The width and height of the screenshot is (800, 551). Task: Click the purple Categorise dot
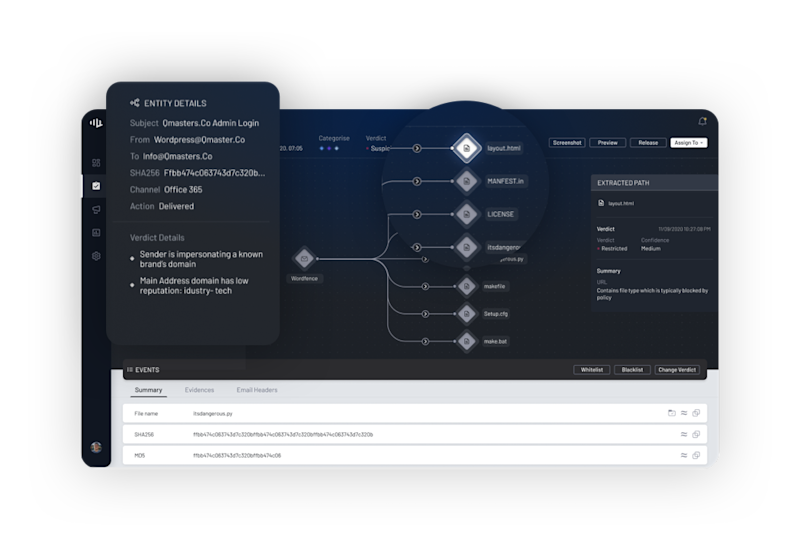pyautogui.click(x=329, y=148)
